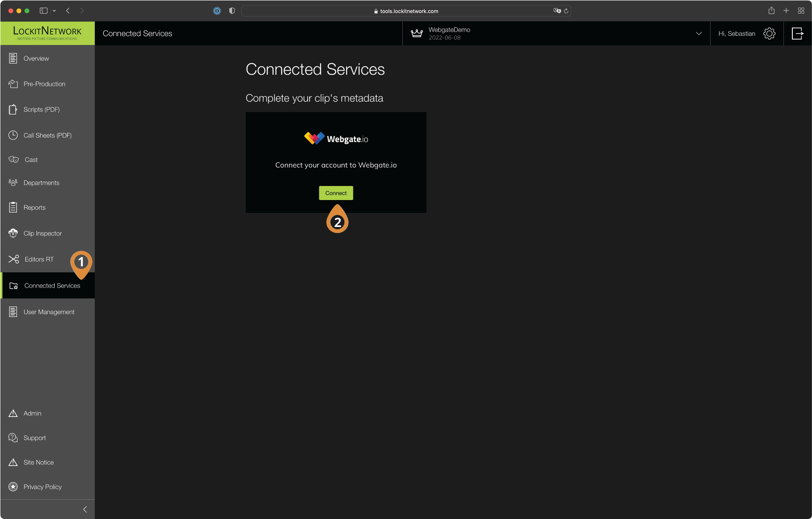Click the 2022-06-08 project date
The width and height of the screenshot is (812, 519).
pyautogui.click(x=445, y=38)
